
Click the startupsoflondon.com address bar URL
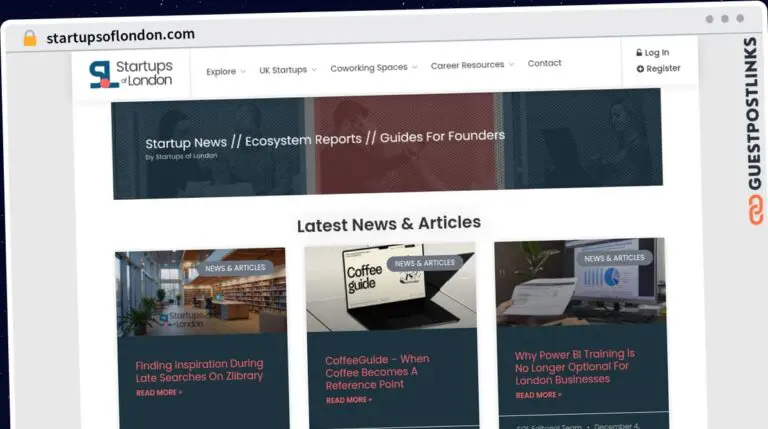[120, 36]
